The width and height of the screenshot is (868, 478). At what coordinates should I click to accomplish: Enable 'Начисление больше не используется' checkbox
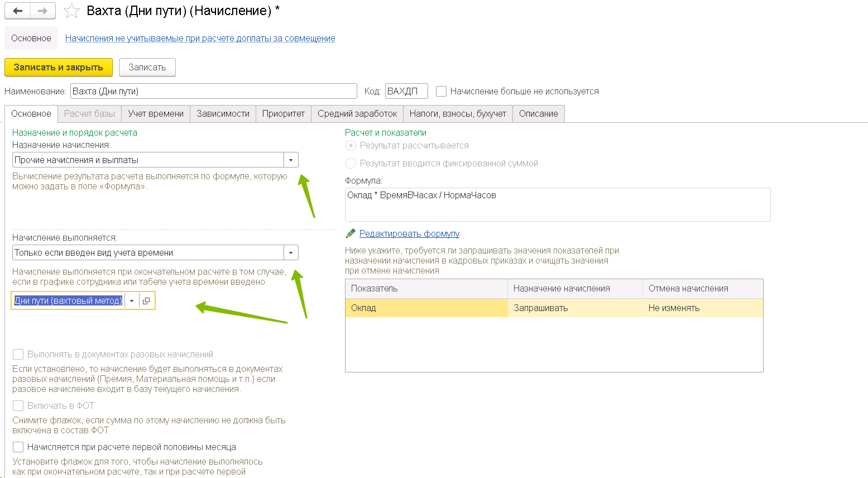(x=441, y=91)
